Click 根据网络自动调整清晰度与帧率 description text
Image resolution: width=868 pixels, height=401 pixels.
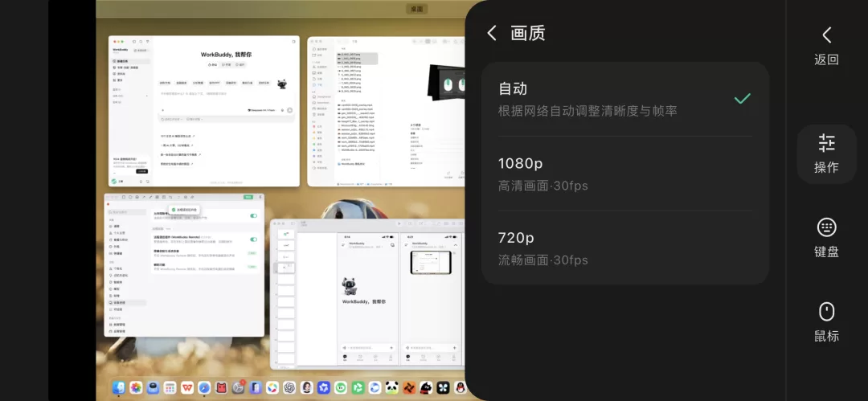pos(588,111)
